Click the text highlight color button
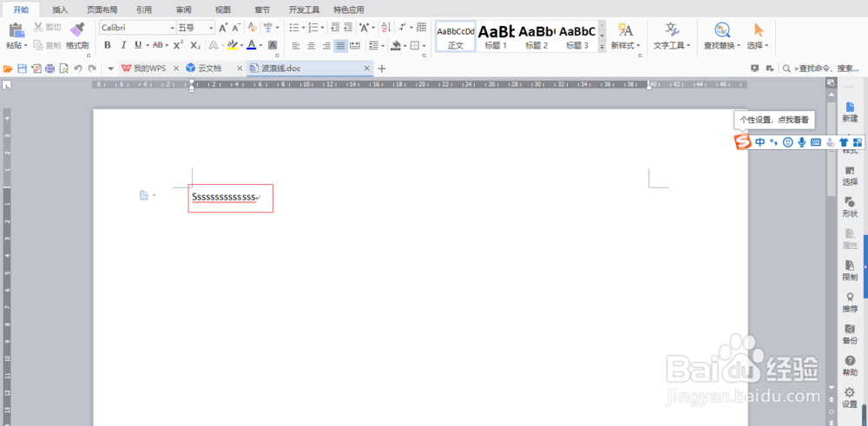Viewport: 868px width, 426px height. (x=233, y=45)
